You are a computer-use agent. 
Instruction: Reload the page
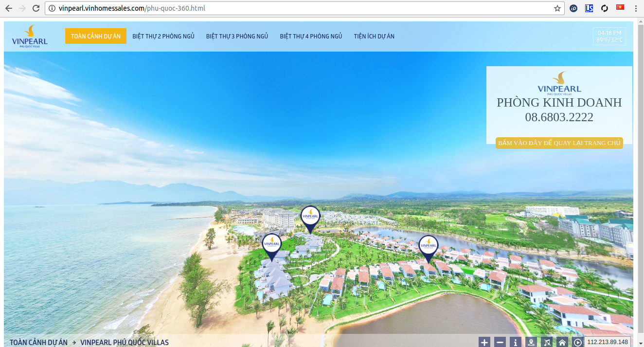[36, 8]
